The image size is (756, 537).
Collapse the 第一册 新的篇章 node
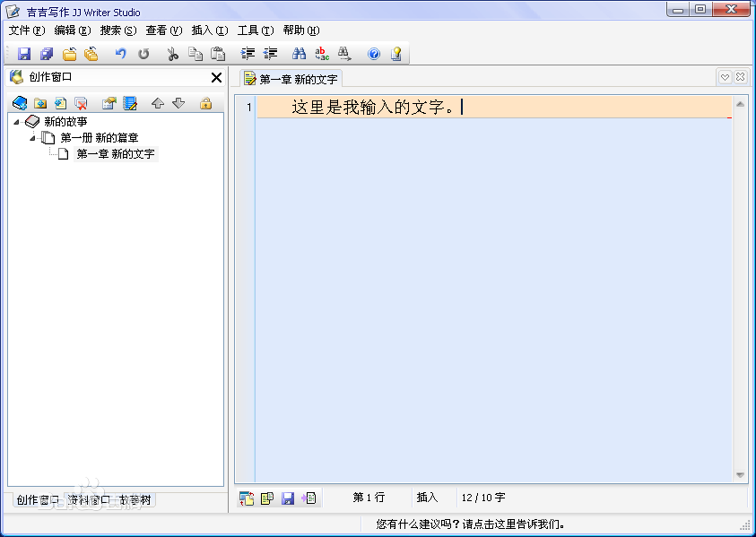tap(32, 138)
